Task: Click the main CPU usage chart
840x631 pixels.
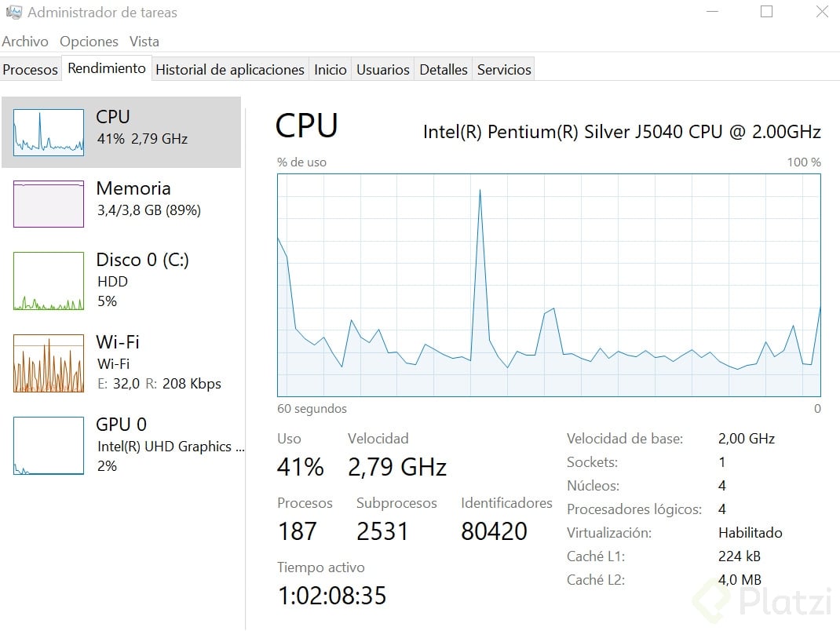Action: click(x=549, y=285)
